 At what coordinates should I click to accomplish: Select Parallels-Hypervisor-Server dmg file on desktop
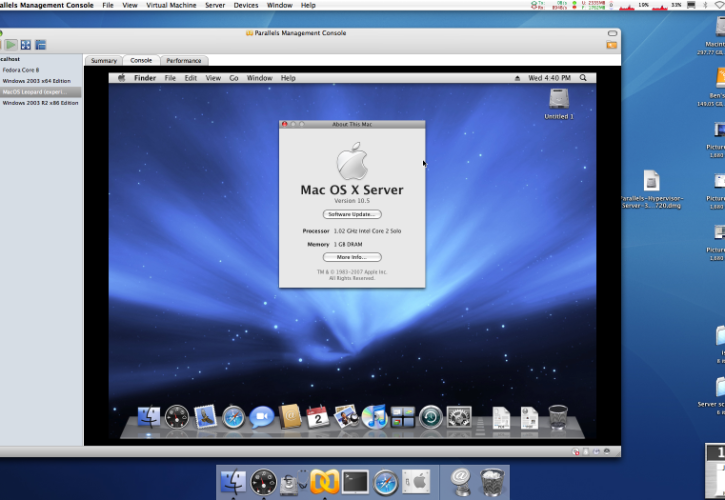[x=651, y=190]
